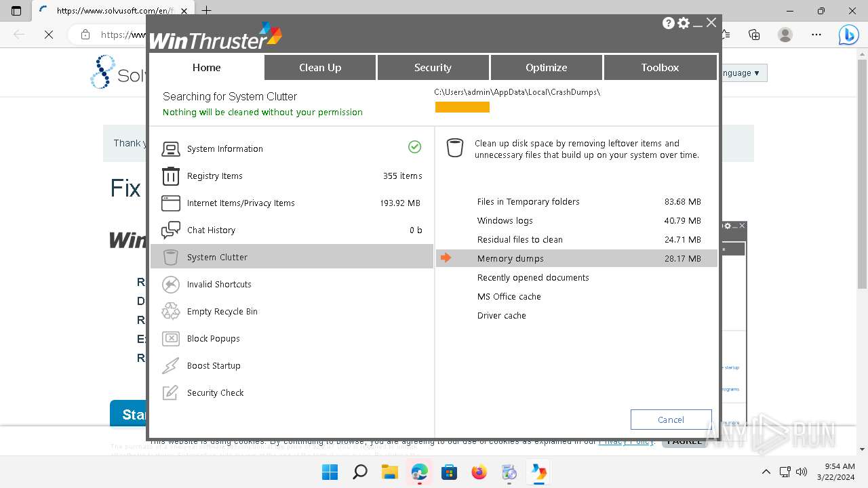Open WinThruster help question mark icon
The width and height of the screenshot is (868, 488).
669,23
